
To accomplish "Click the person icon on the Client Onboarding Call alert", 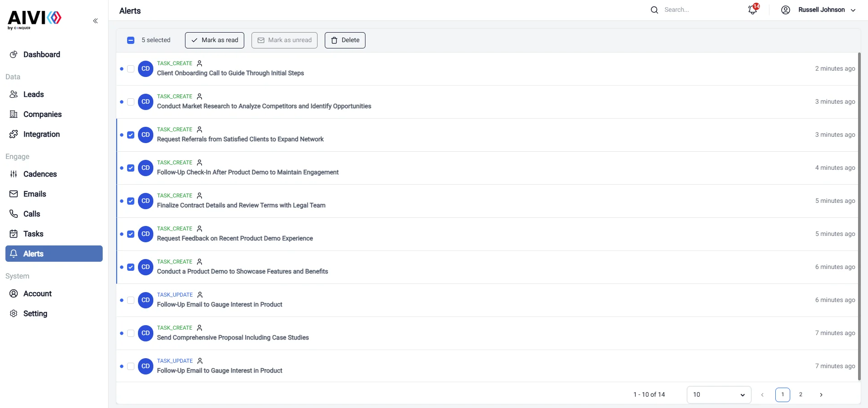I will [x=199, y=63].
